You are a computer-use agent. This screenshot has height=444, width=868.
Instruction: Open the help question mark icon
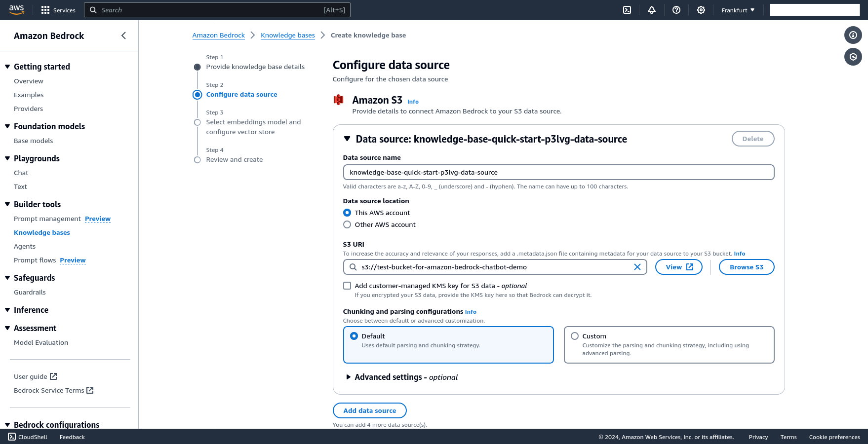[x=676, y=10]
